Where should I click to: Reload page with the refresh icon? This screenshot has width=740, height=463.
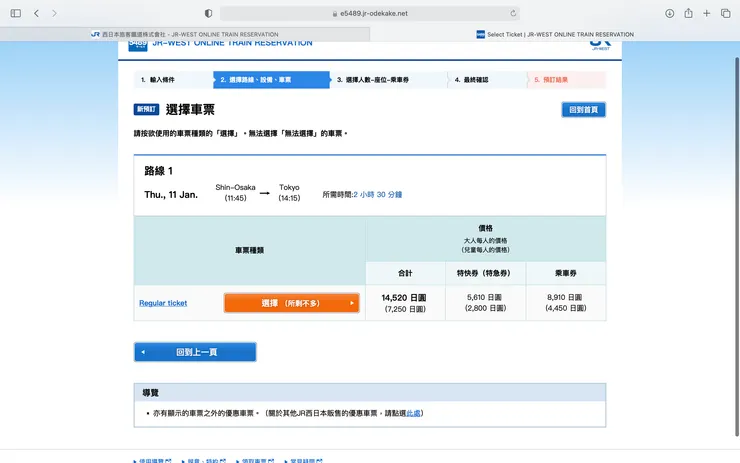coord(513,13)
